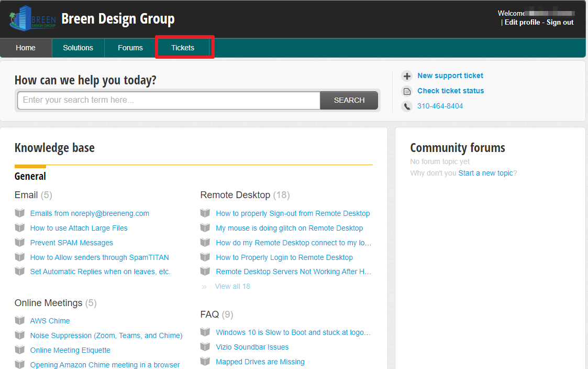Click the plus icon beside New support ticket
This screenshot has height=369, width=588.
pos(407,76)
